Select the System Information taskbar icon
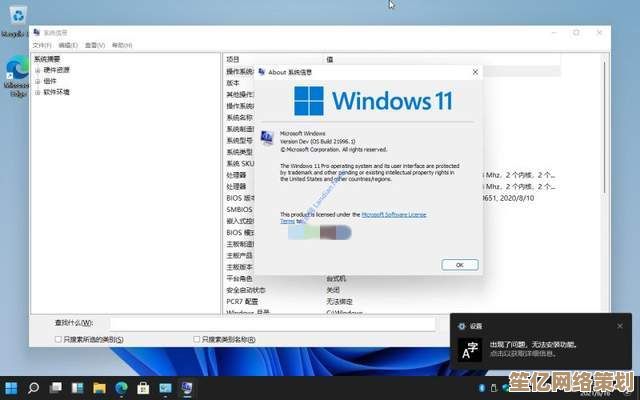Image resolution: width=640 pixels, height=400 pixels. pyautogui.click(x=187, y=388)
